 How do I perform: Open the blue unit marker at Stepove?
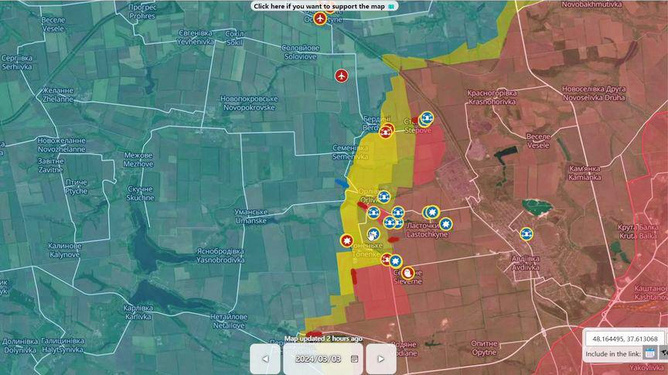click(x=426, y=118)
